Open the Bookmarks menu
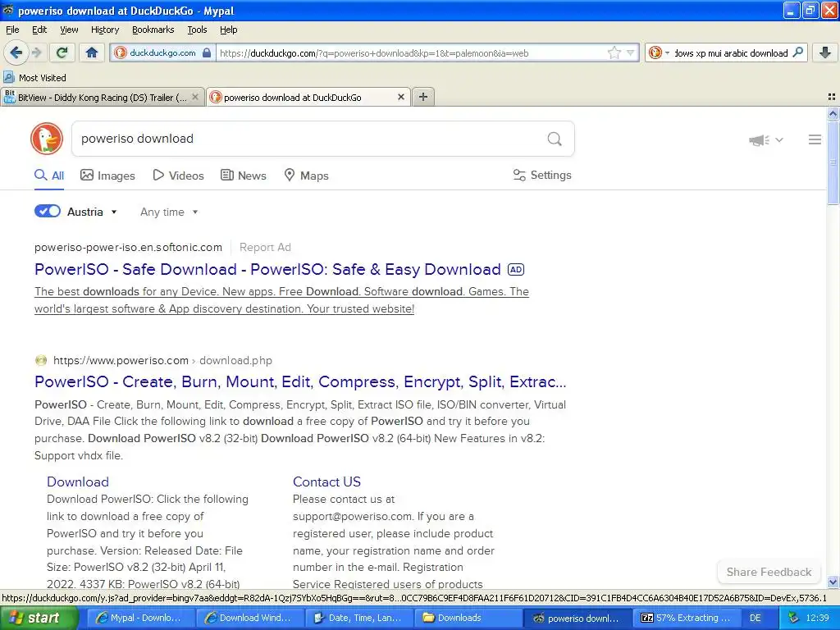The height and width of the screenshot is (630, 840). pyautogui.click(x=153, y=30)
